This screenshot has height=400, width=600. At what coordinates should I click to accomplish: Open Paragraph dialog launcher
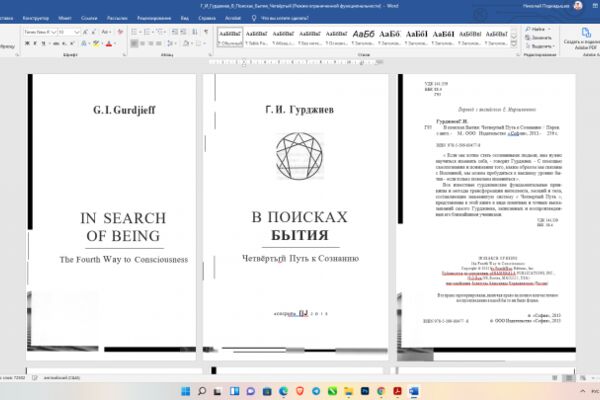210,55
